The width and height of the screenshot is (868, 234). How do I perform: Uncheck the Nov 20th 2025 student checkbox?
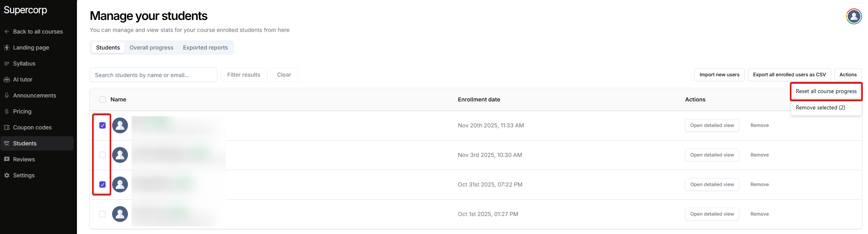click(102, 125)
